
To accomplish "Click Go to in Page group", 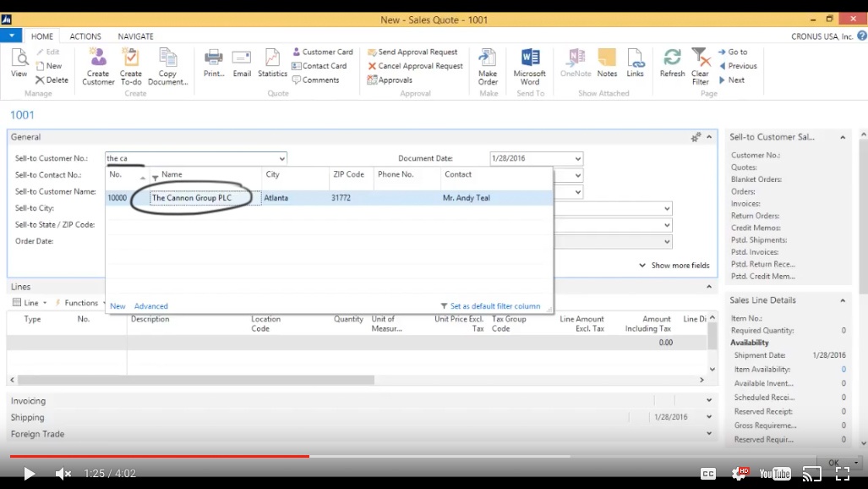I will pyautogui.click(x=733, y=52).
